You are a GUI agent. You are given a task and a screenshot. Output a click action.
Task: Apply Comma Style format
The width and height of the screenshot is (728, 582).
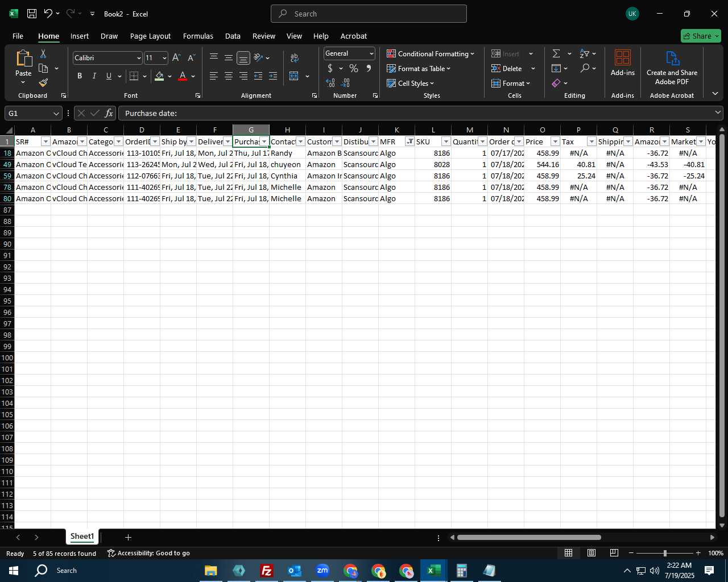click(369, 68)
